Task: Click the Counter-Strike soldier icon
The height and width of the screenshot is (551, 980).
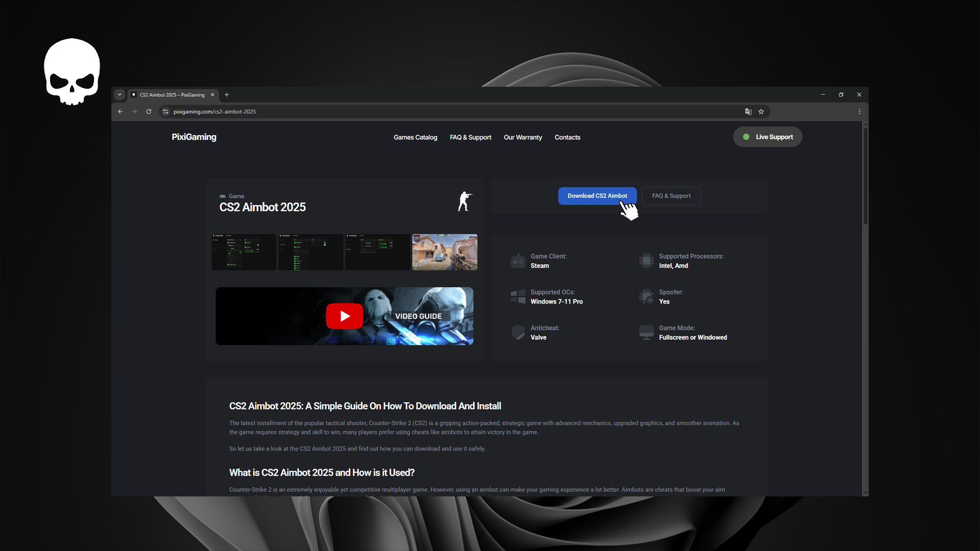Action: pyautogui.click(x=464, y=202)
